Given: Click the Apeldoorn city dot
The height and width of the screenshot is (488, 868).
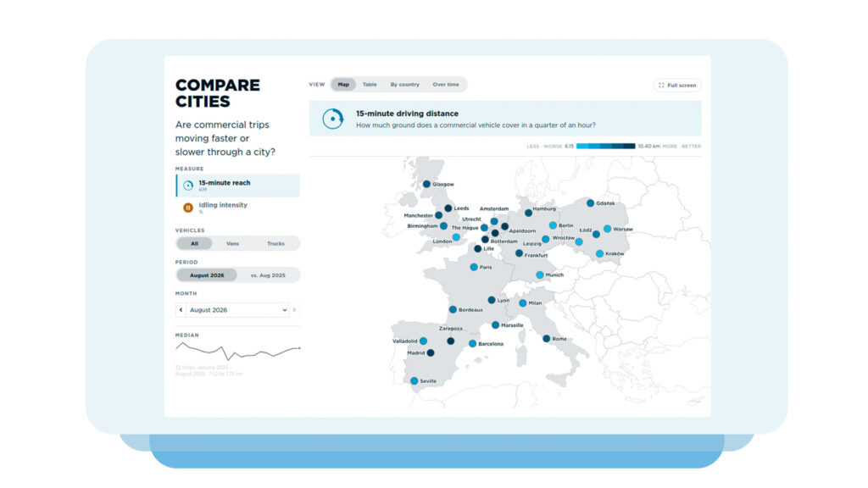Looking at the screenshot, I should pos(505,227).
